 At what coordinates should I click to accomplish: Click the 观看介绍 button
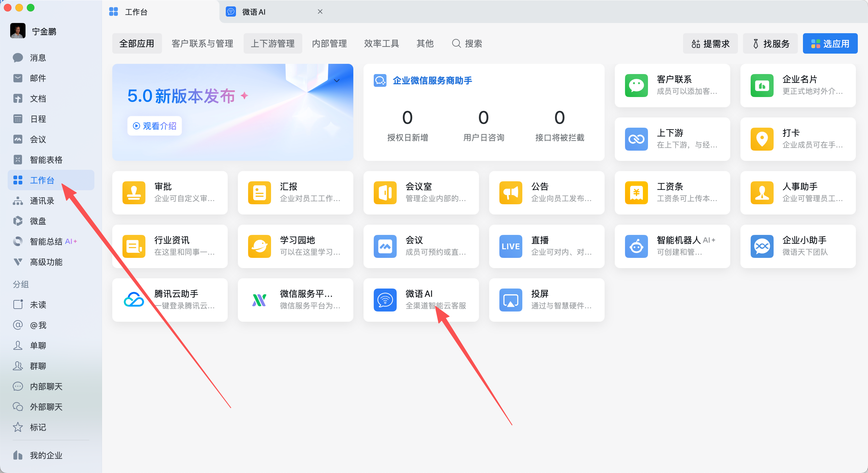[x=155, y=126]
